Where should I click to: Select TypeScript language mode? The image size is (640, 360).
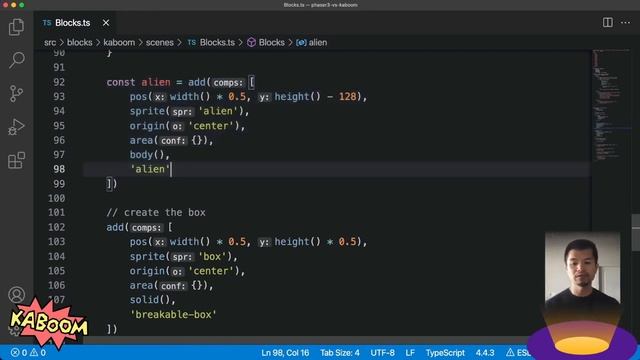pyautogui.click(x=445, y=353)
